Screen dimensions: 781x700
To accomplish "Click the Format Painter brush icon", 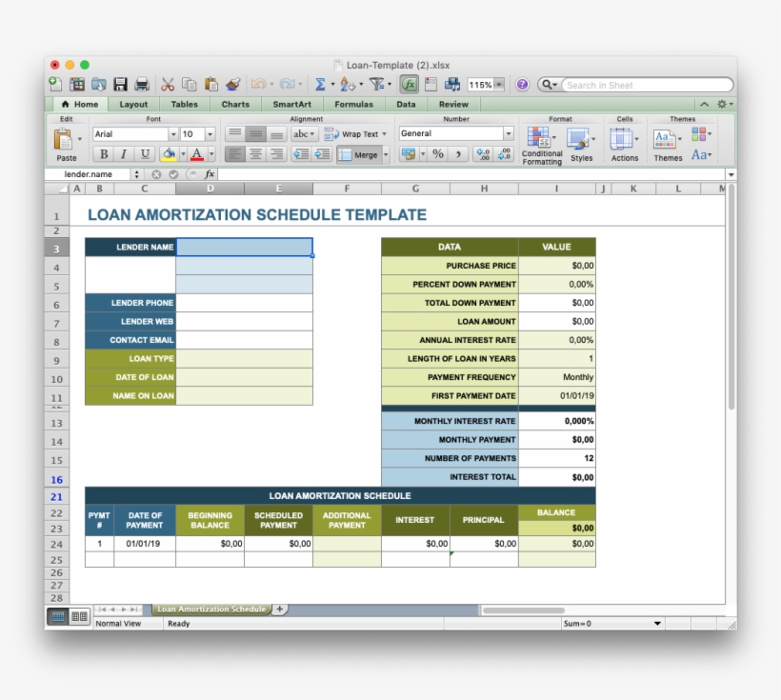I will [231, 84].
